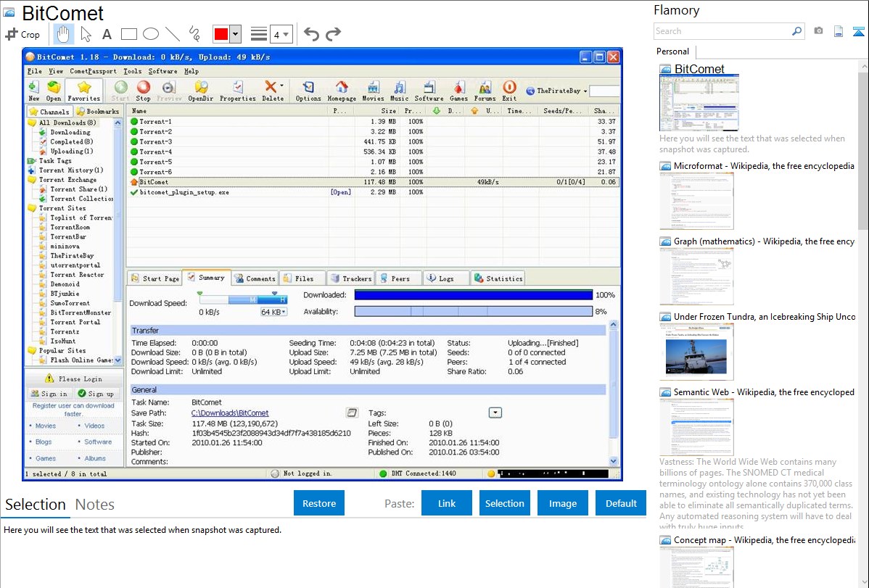Open the color picker dropdown arrow
The height and width of the screenshot is (588, 869).
(235, 34)
